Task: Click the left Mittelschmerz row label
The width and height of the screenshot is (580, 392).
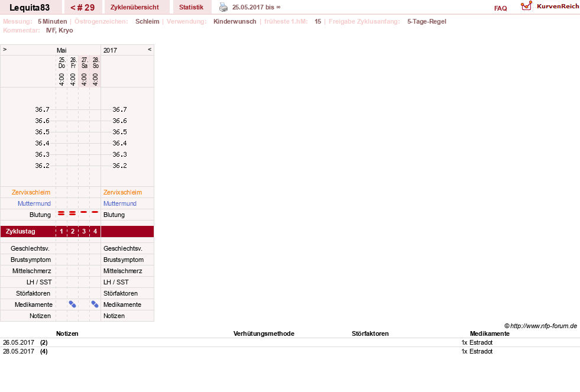Action: (31, 271)
